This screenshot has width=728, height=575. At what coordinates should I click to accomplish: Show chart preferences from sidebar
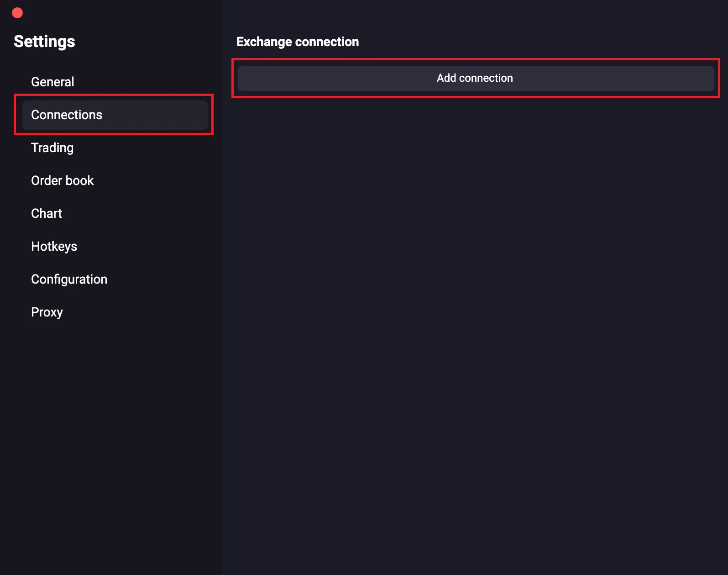point(46,213)
